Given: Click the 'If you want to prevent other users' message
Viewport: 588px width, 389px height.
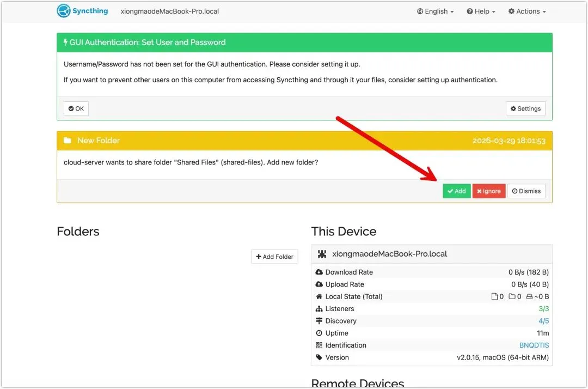Looking at the screenshot, I should pos(280,80).
